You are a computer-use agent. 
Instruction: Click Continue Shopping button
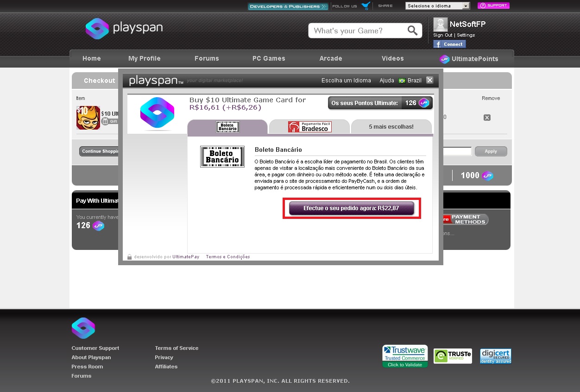[99, 151]
